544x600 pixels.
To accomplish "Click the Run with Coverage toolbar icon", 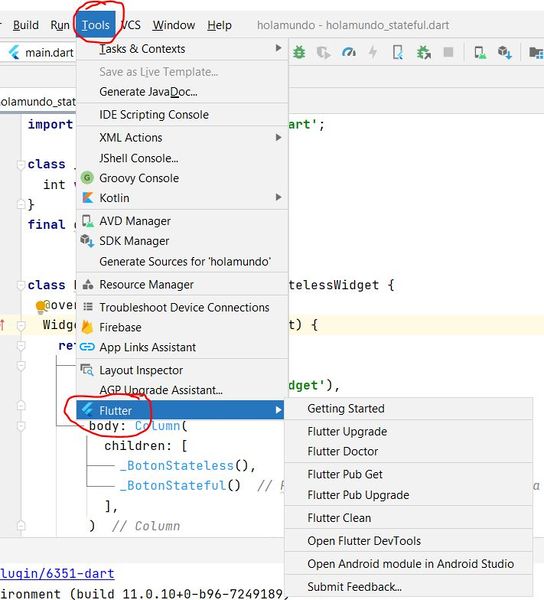I will click(324, 52).
